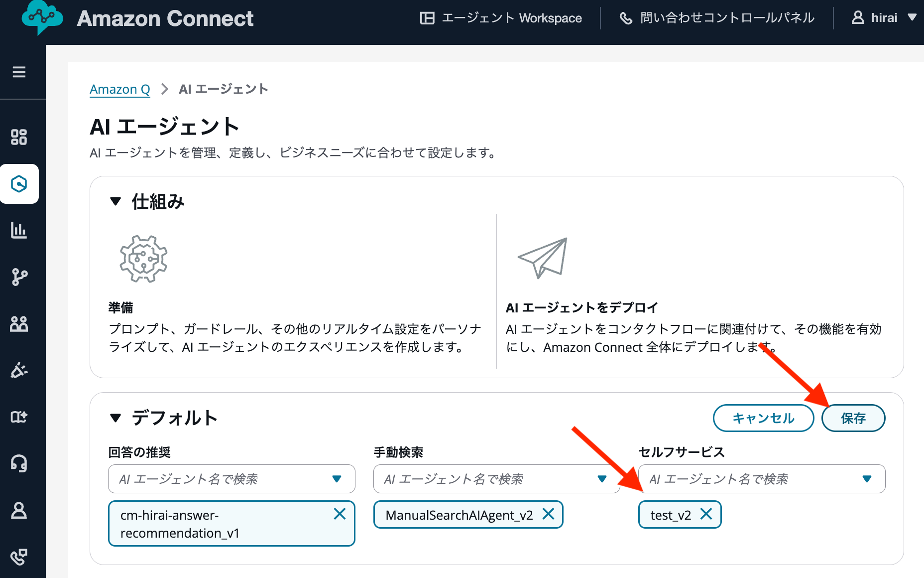
Task: Click the AI エージェントをデプロイ heading
Action: point(582,307)
